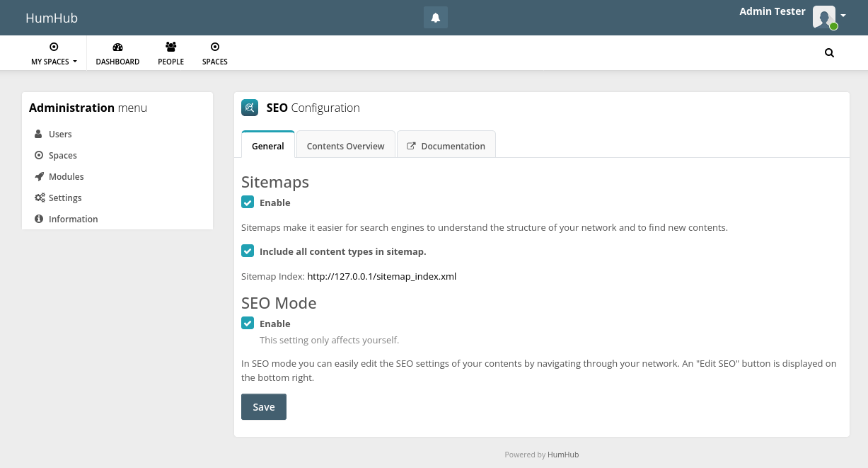Click the HumHub footer link

pyautogui.click(x=563, y=455)
